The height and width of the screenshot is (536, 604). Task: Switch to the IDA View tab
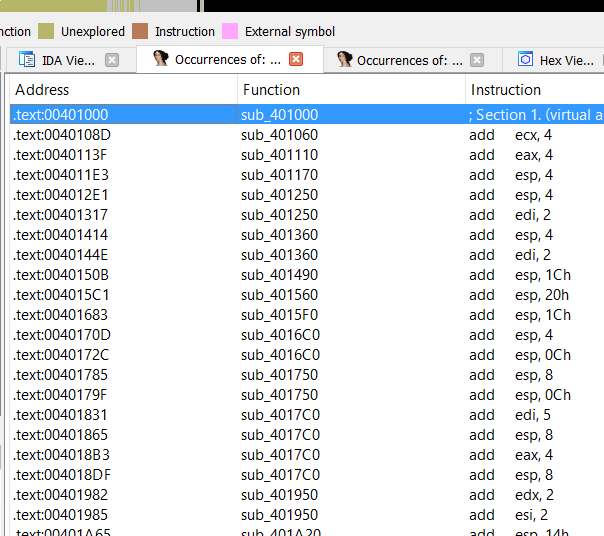point(68,60)
